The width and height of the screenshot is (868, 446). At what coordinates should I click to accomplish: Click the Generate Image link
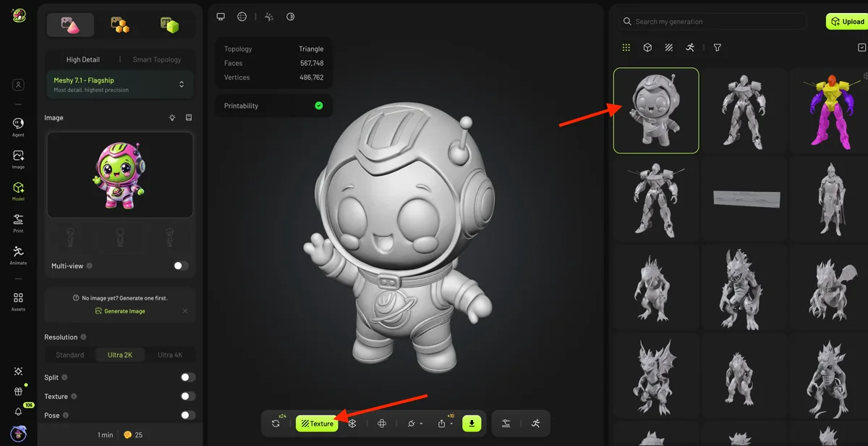coord(120,311)
